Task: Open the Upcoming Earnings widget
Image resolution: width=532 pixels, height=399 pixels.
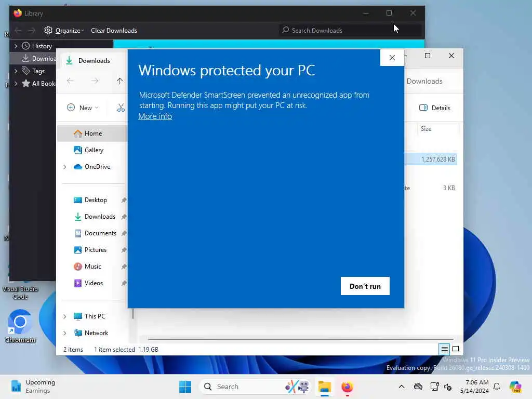Action: (33, 387)
